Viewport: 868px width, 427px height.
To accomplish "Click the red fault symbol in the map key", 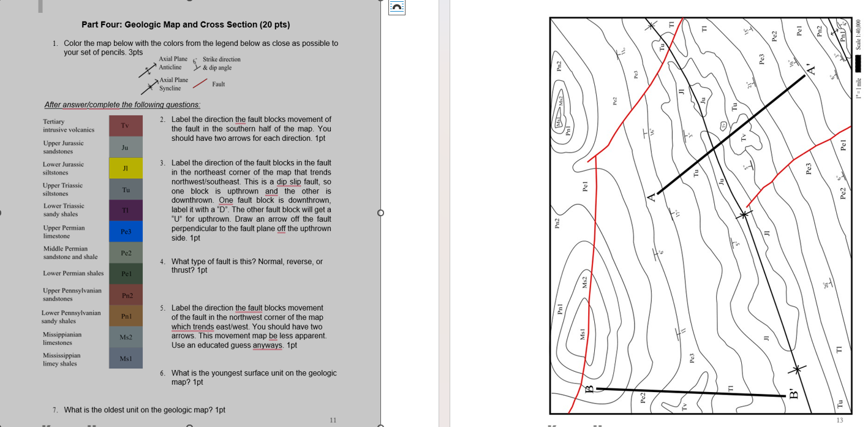I will coord(200,83).
